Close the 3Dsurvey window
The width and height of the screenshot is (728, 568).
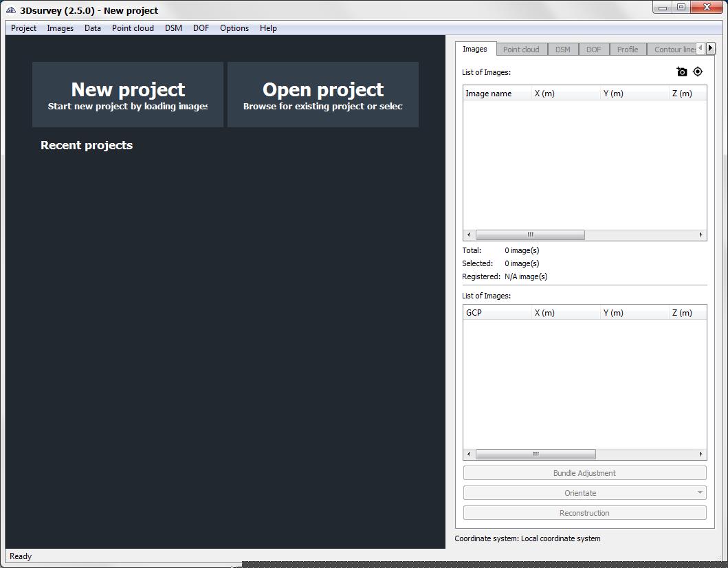click(707, 8)
